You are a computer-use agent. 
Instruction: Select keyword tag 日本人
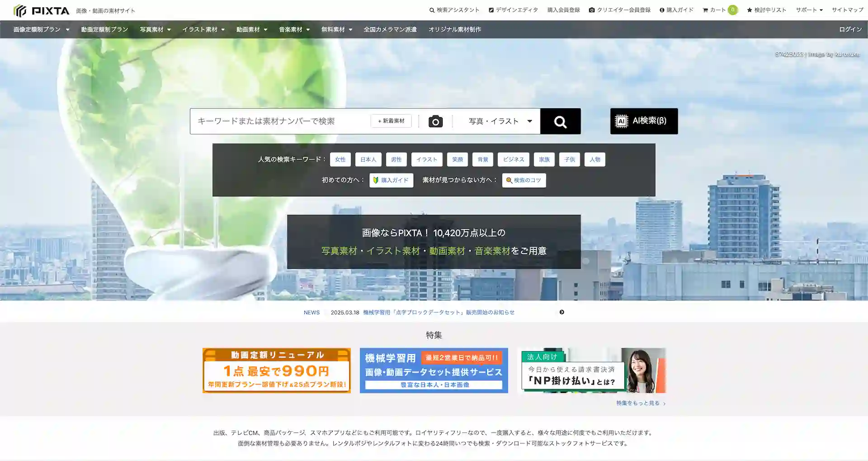click(368, 160)
